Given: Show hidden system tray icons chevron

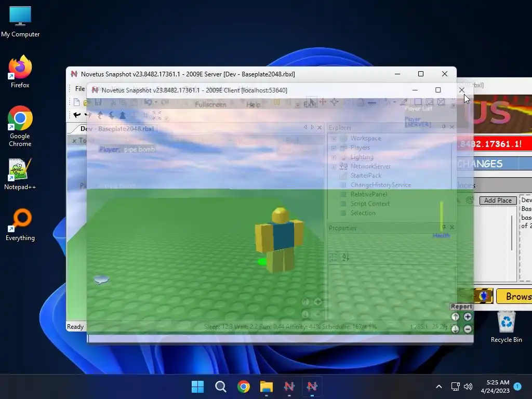Looking at the screenshot, I should coord(438,387).
